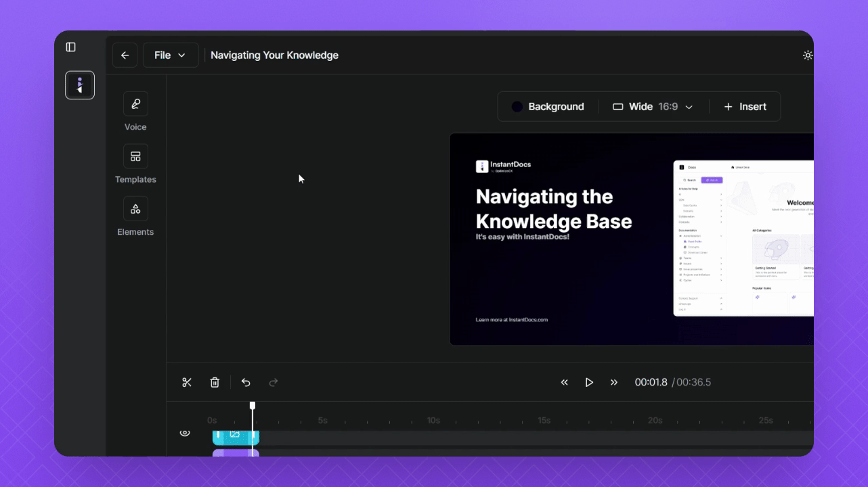Open the Voice tool

pos(135,104)
